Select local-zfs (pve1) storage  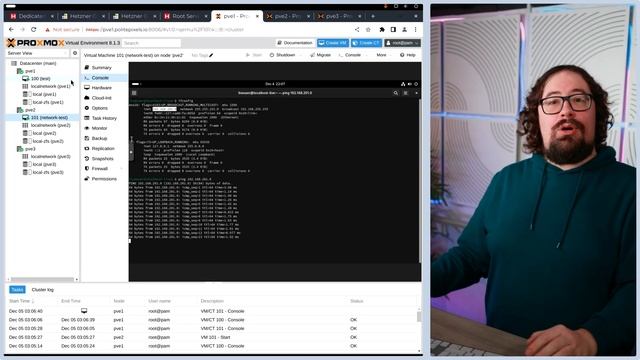(47, 102)
